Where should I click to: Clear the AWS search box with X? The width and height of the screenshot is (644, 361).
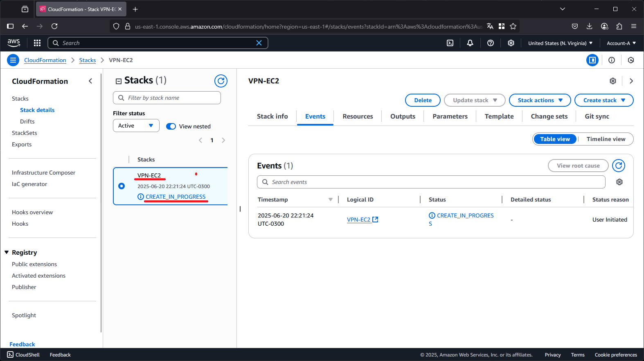tap(259, 43)
